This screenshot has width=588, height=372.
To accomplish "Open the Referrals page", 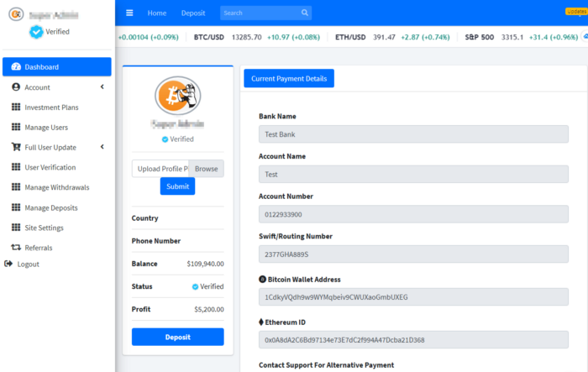I will point(39,248).
